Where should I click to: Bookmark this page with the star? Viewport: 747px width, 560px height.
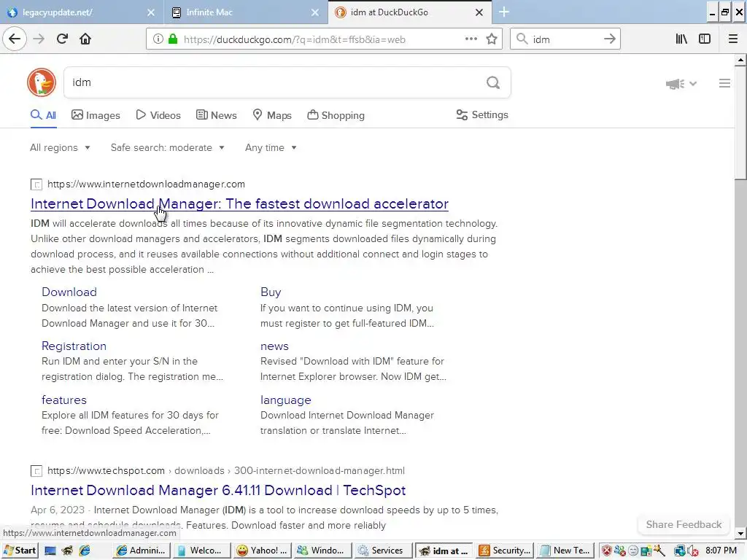(x=492, y=39)
